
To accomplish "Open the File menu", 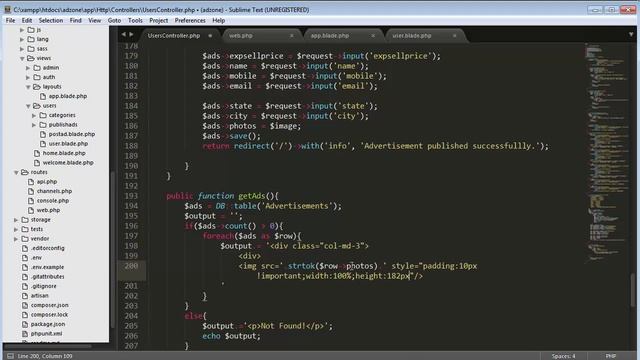I will [10, 20].
